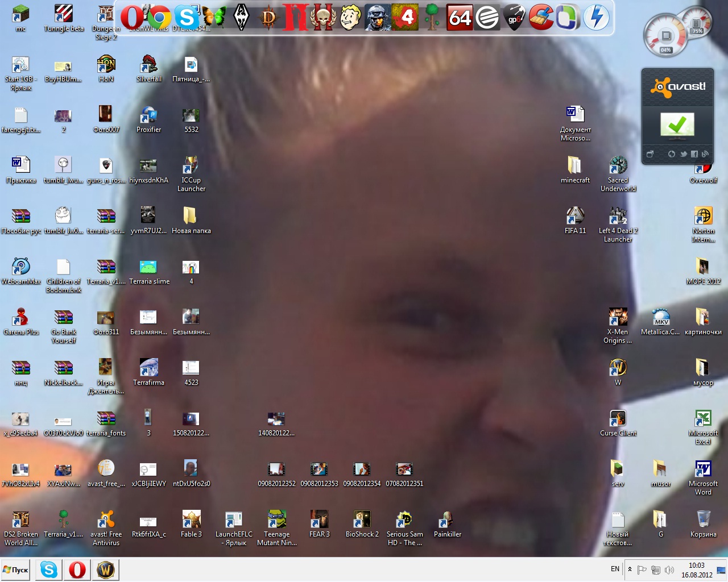Open avast Facebook link in gadget
Image resolution: width=728 pixels, height=582 pixels.
click(694, 154)
